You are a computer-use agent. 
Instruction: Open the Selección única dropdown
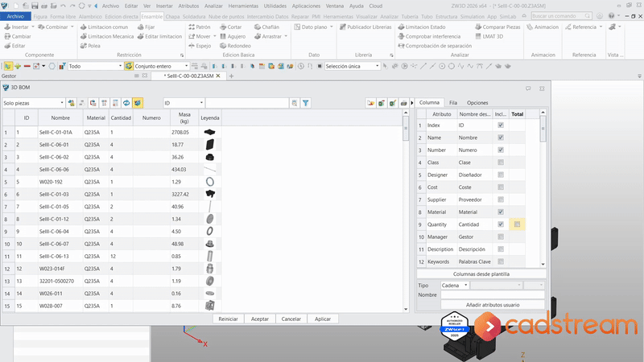pyautogui.click(x=352, y=66)
